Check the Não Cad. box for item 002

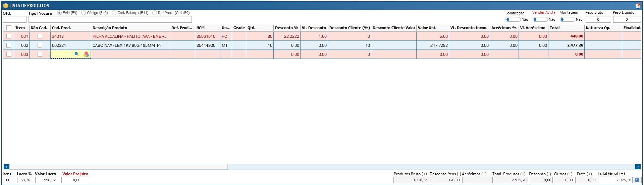point(40,45)
